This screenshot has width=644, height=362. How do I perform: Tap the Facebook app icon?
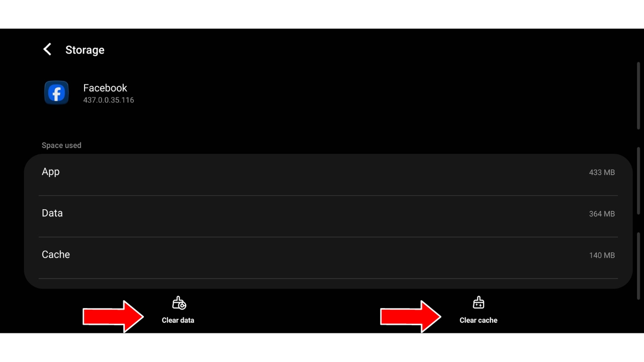coord(56,93)
